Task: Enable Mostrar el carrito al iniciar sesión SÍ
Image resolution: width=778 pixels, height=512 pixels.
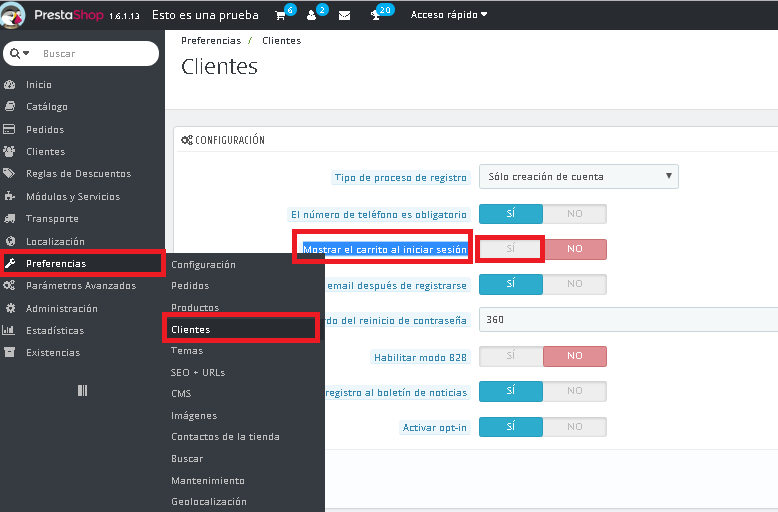Action: [x=510, y=249]
